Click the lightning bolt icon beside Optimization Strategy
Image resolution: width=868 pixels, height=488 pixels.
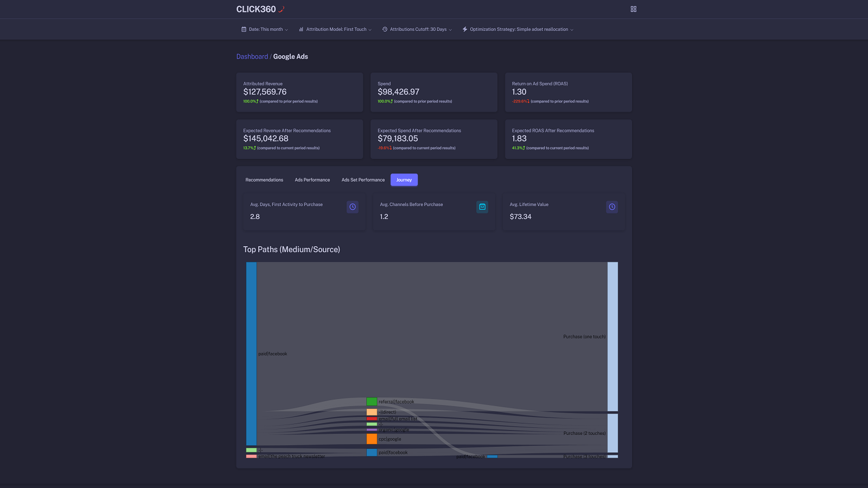tap(464, 29)
